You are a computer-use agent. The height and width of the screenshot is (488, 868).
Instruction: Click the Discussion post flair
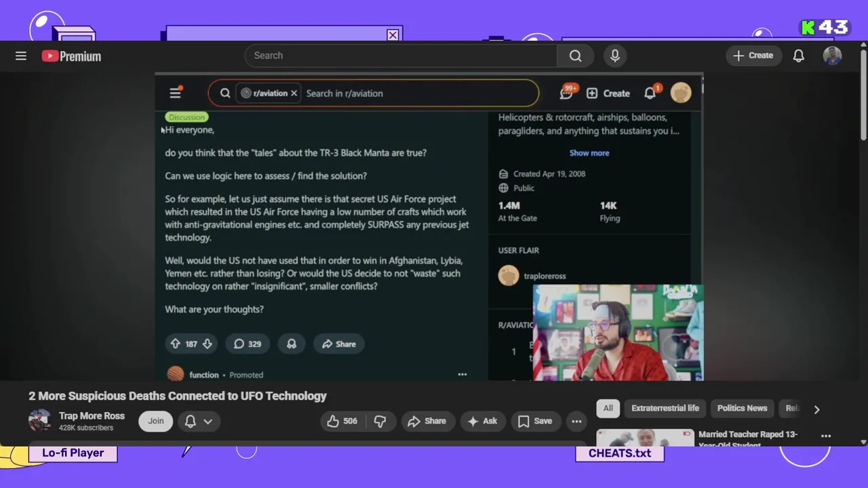[186, 117]
